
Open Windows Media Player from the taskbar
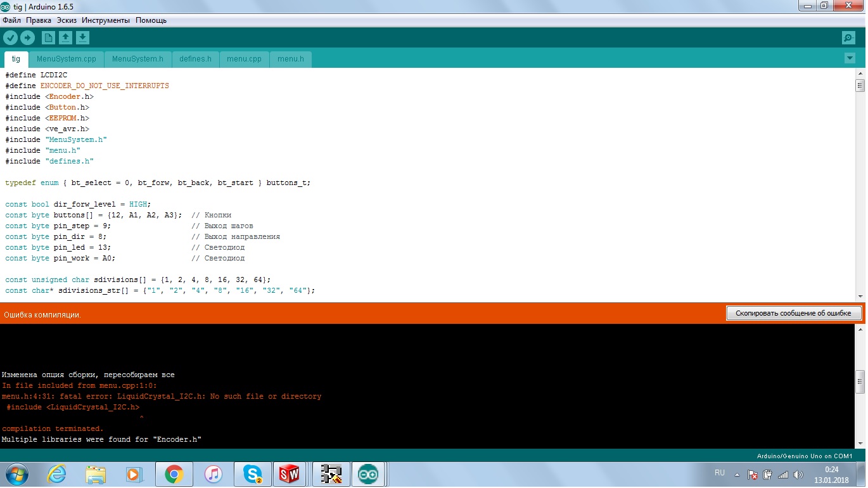pyautogui.click(x=133, y=474)
